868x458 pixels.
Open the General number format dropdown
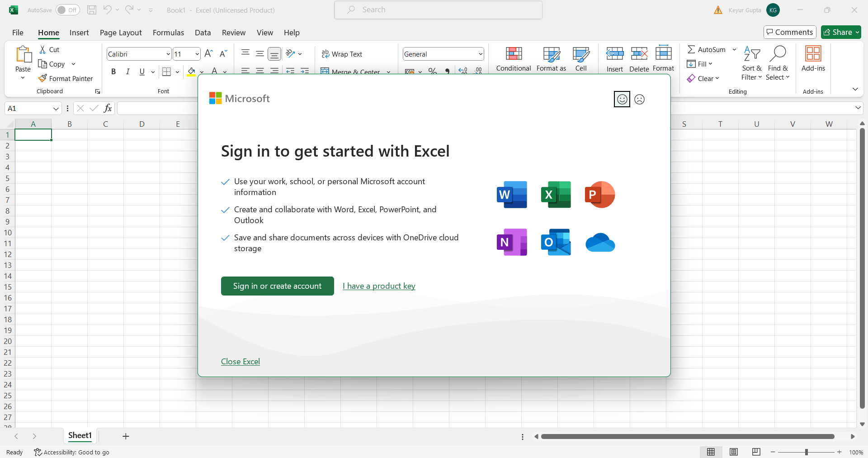pos(480,54)
